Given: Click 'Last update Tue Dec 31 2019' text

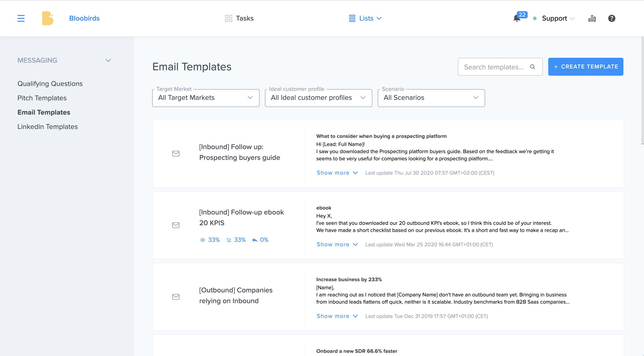Looking at the screenshot, I should 426,316.
